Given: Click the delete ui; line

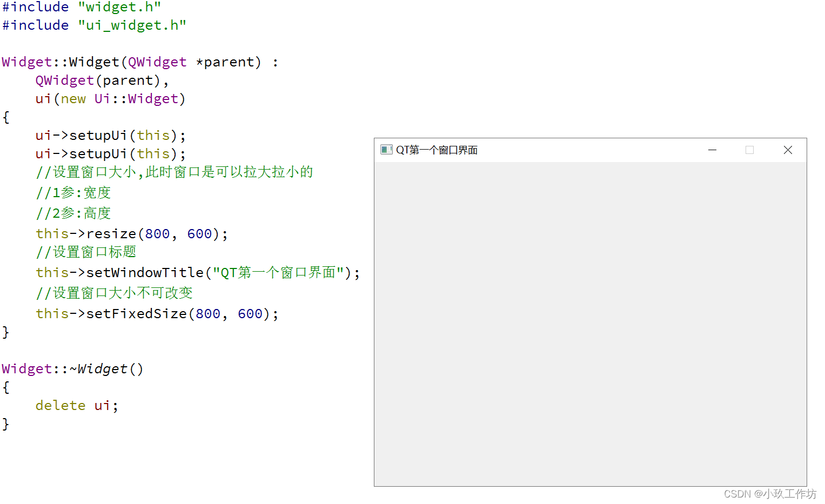Looking at the screenshot, I should [77, 406].
